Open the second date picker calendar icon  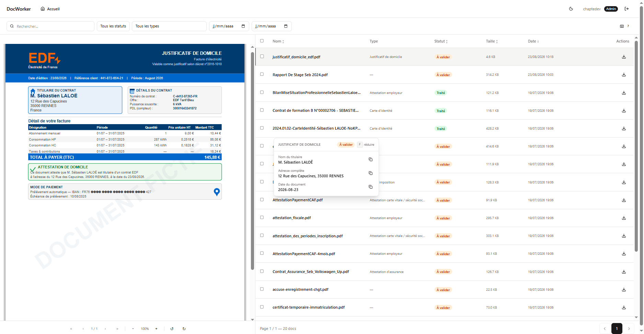pyautogui.click(x=286, y=26)
